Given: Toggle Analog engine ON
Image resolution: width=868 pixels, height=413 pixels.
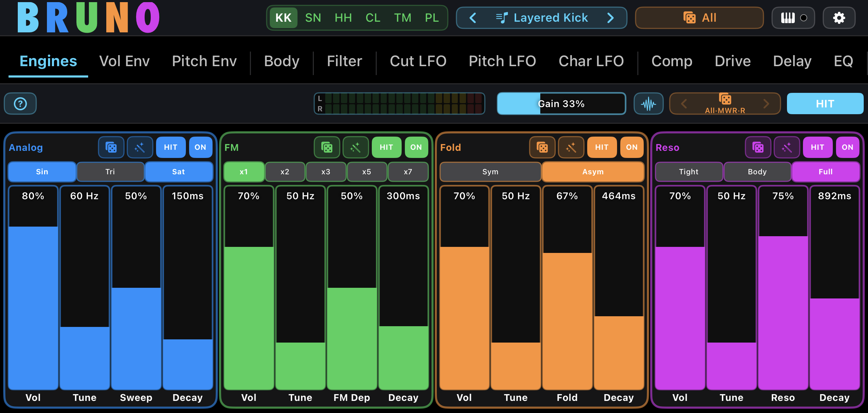Looking at the screenshot, I should point(200,147).
